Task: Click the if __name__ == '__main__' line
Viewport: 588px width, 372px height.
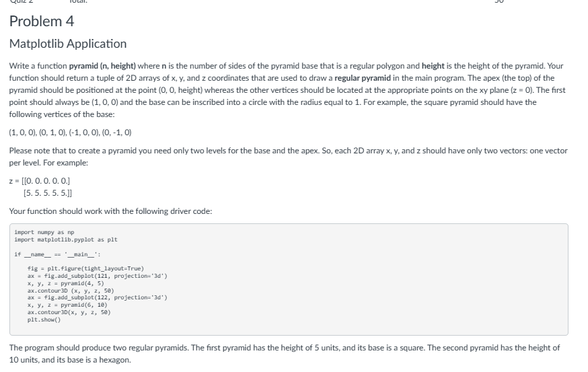Action: [57, 254]
